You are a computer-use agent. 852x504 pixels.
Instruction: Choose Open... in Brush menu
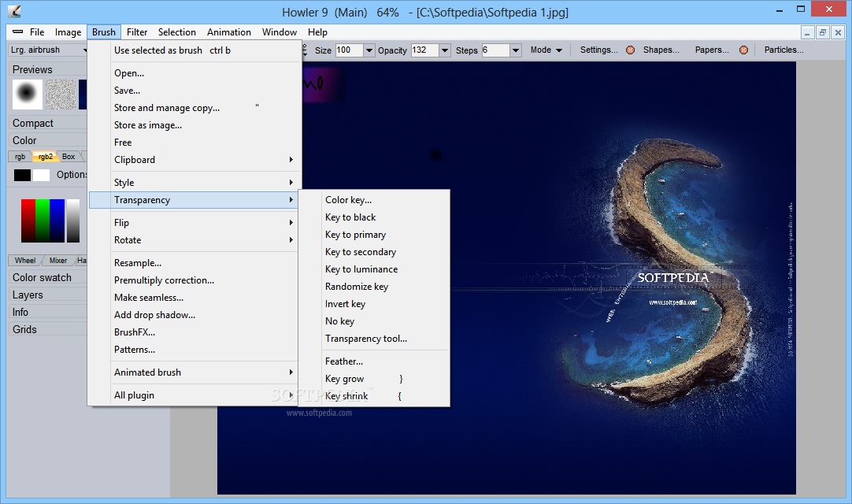click(x=194, y=73)
